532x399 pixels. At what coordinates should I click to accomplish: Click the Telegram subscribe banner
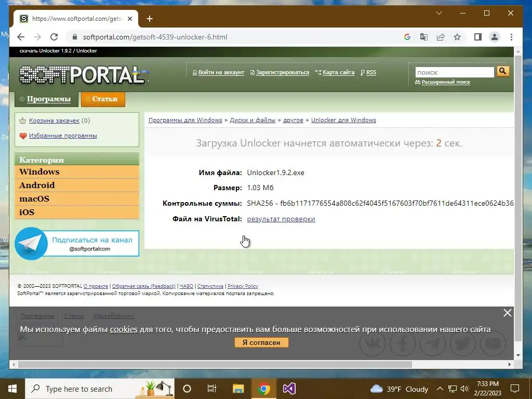click(x=77, y=244)
